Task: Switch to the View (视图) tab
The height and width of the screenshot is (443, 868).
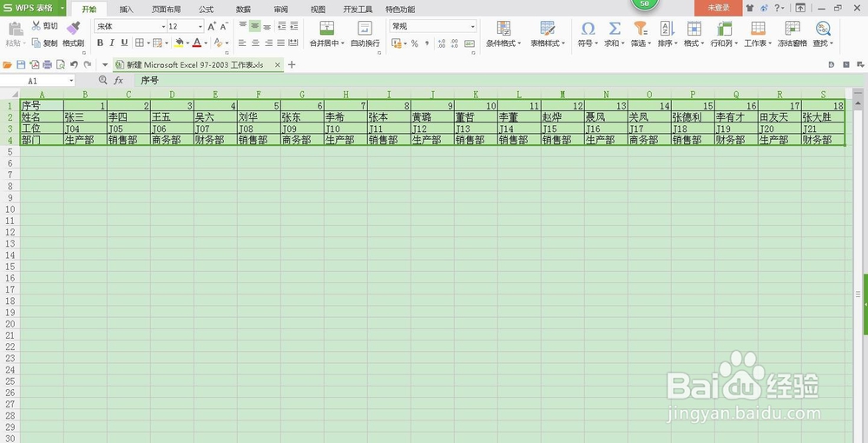Action: [x=318, y=9]
